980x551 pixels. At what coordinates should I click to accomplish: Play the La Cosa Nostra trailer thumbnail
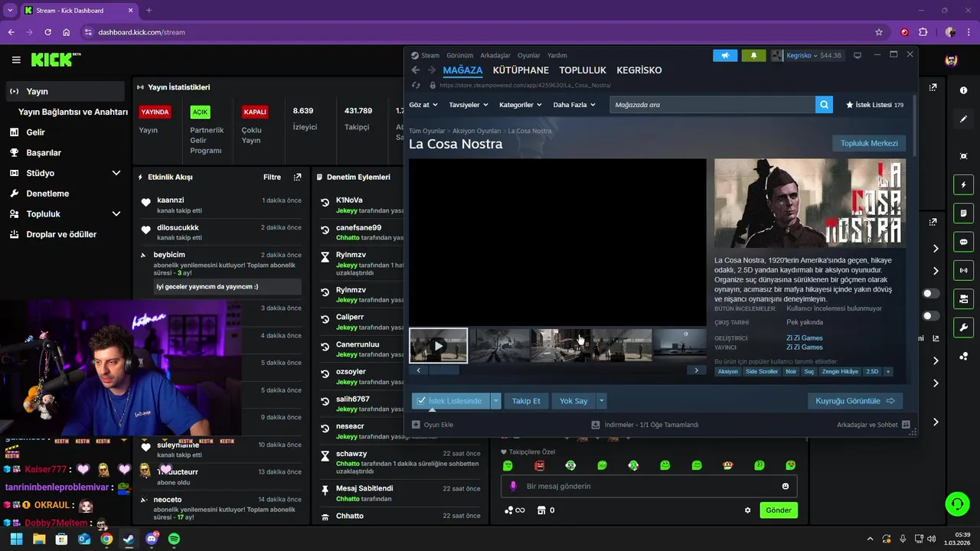[x=438, y=345]
